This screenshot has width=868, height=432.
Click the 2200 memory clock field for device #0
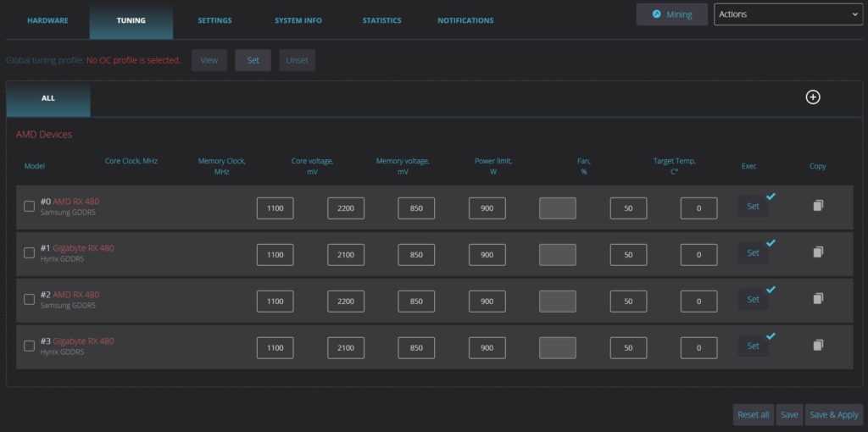tap(346, 208)
